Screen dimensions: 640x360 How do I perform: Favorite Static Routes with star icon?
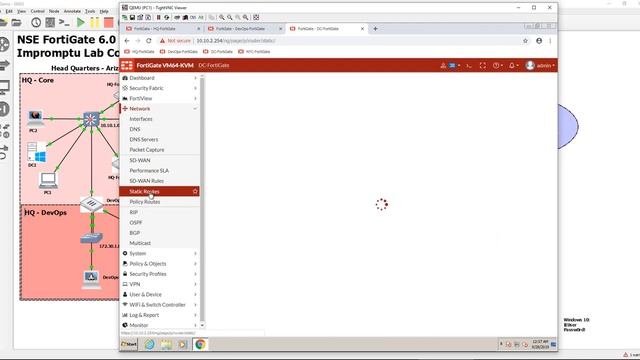tap(195, 191)
